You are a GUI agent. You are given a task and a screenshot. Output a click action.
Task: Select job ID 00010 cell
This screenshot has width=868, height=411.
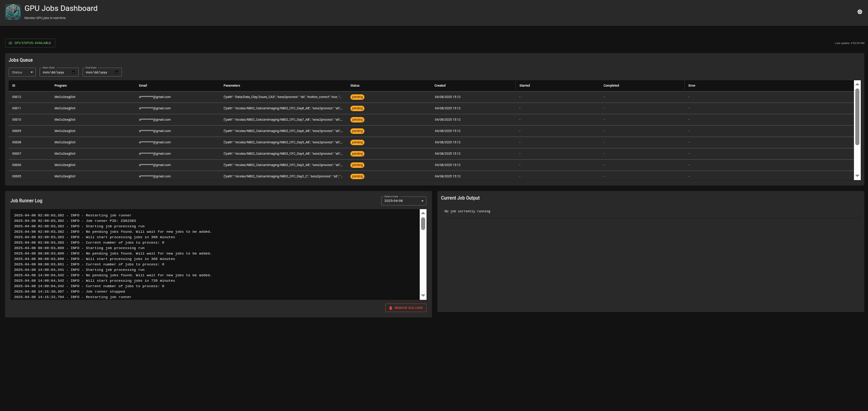coord(17,120)
